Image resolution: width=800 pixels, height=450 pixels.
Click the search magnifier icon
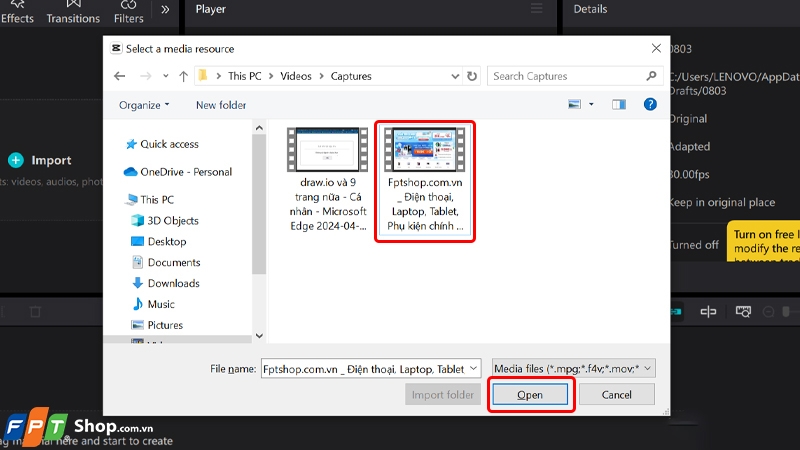pos(651,76)
